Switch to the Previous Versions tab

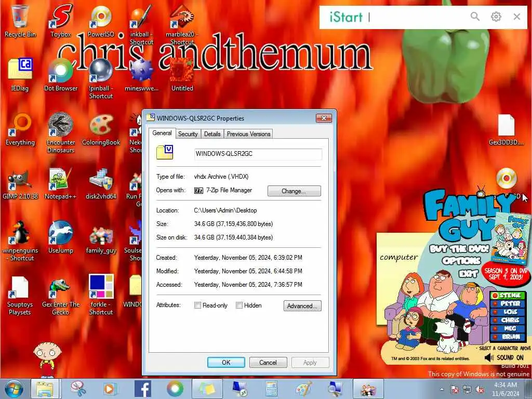tap(249, 134)
